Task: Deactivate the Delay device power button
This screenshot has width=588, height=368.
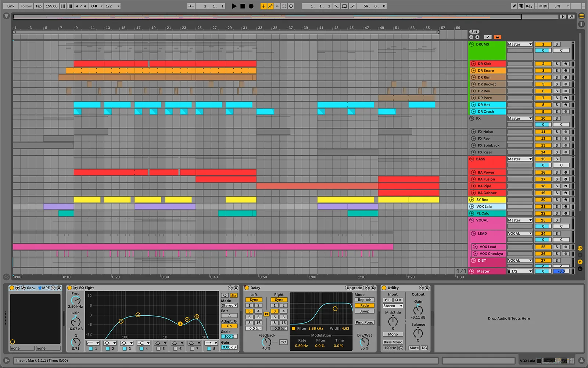Action: (247, 288)
